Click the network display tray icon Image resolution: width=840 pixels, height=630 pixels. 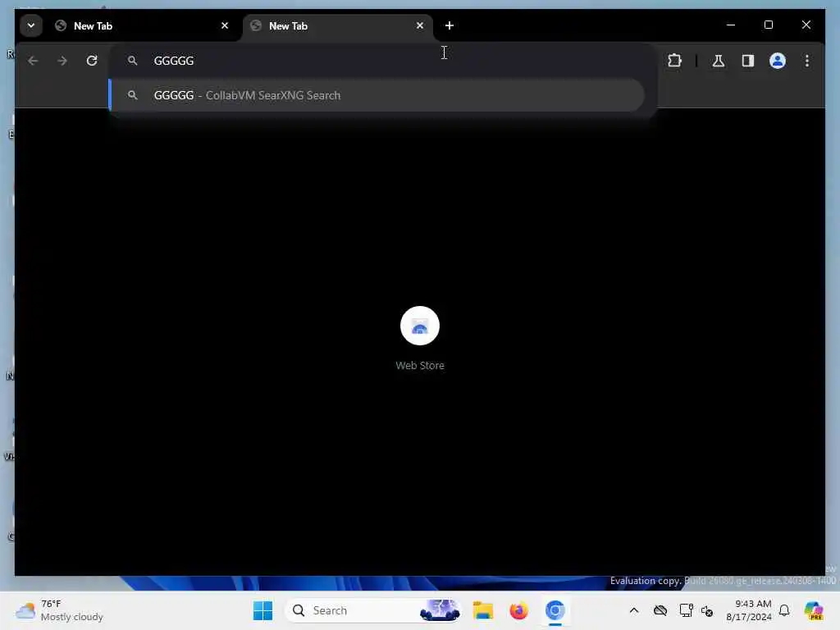(686, 610)
